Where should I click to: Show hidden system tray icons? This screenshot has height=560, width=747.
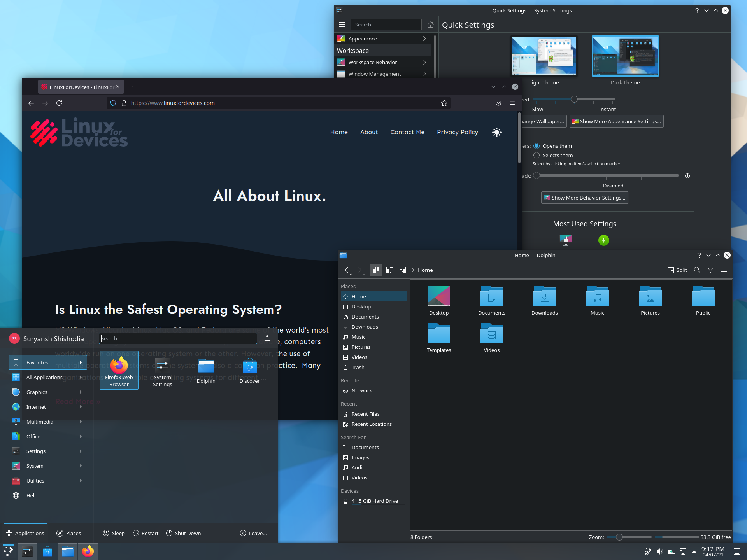pos(694,551)
